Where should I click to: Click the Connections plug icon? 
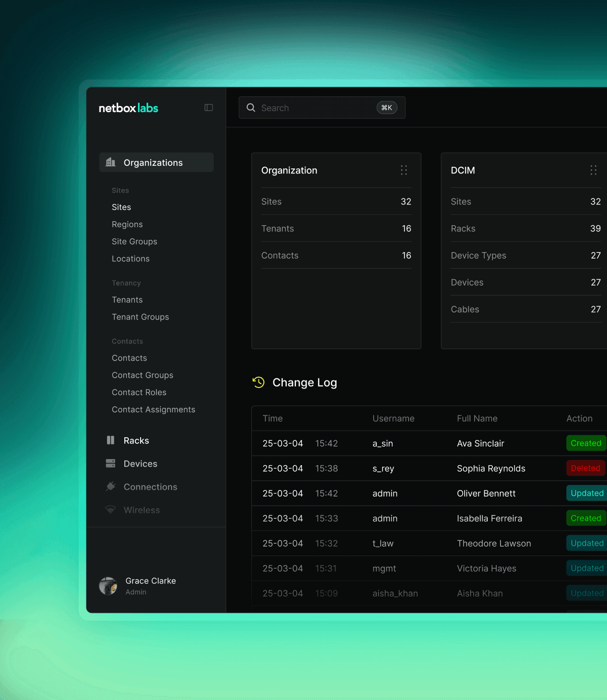click(111, 487)
